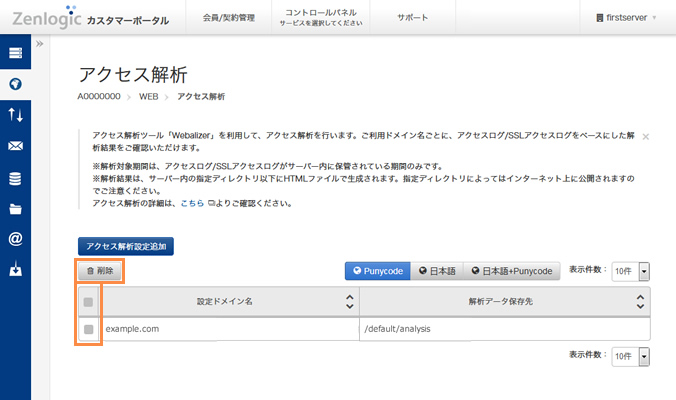
Task: Check the example.com row checkbox
Action: 88,329
